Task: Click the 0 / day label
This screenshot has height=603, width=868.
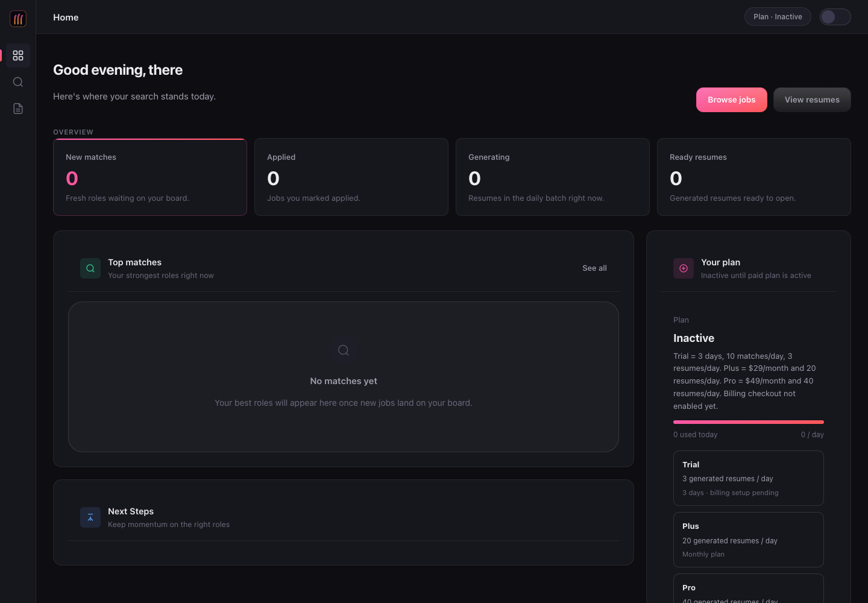Action: pyautogui.click(x=813, y=435)
